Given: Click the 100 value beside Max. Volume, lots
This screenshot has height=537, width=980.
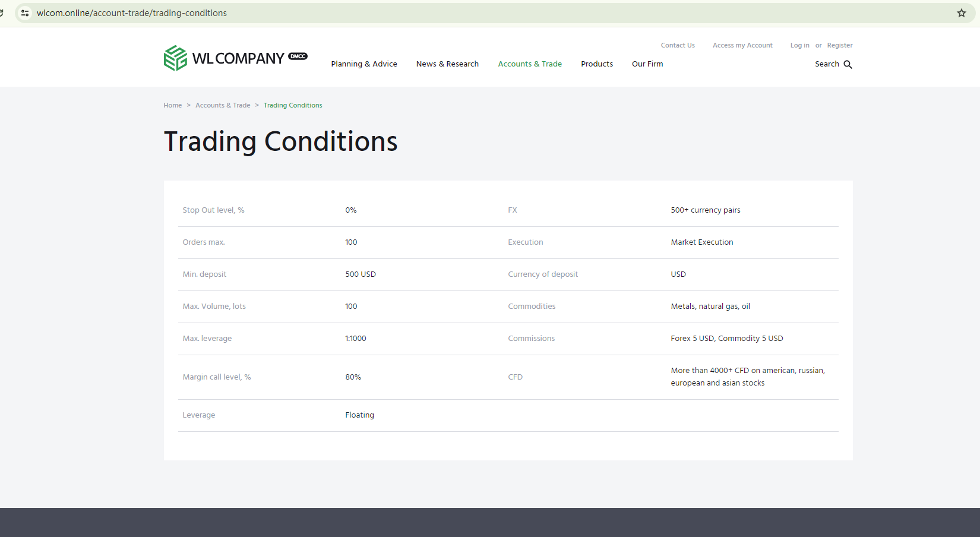Looking at the screenshot, I should (x=351, y=307).
